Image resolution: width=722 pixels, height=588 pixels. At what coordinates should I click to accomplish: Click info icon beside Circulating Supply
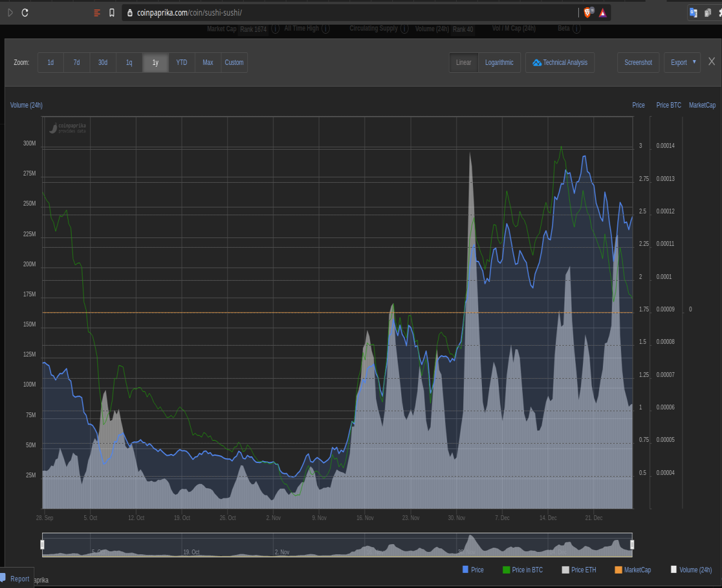pos(404,28)
